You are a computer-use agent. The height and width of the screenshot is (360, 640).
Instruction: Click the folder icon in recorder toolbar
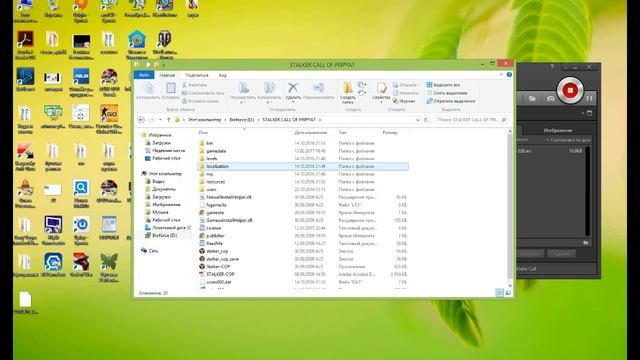point(532,99)
